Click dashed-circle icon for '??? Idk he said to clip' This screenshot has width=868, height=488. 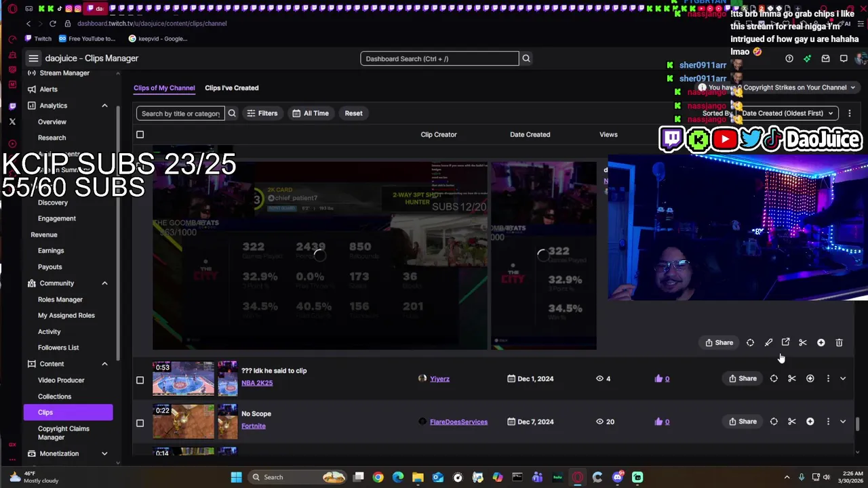pyautogui.click(x=774, y=379)
